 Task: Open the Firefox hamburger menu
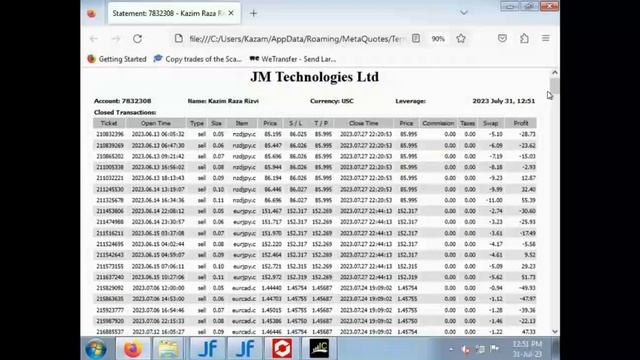tap(546, 38)
